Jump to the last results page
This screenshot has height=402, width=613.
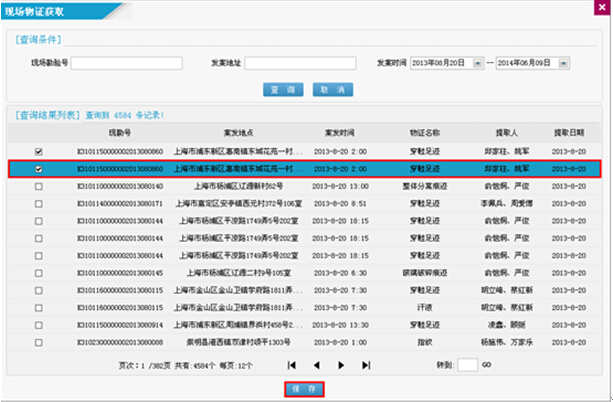tap(366, 365)
